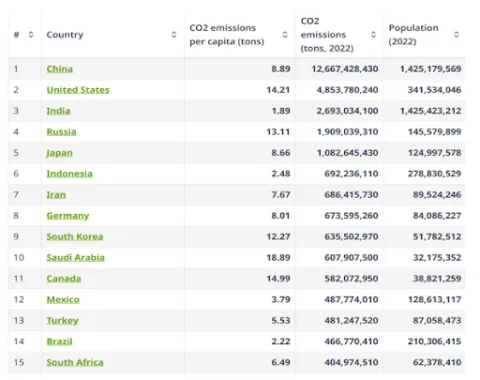Open the China country link

(60, 69)
